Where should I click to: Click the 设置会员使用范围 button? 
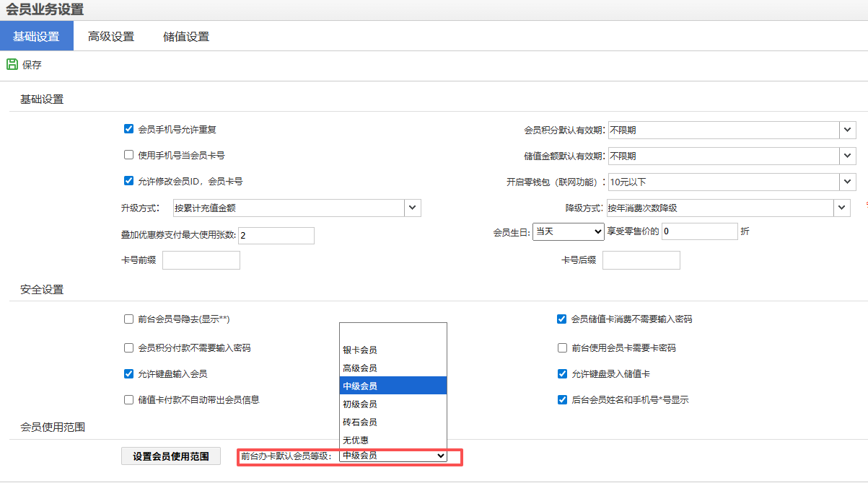coord(171,456)
